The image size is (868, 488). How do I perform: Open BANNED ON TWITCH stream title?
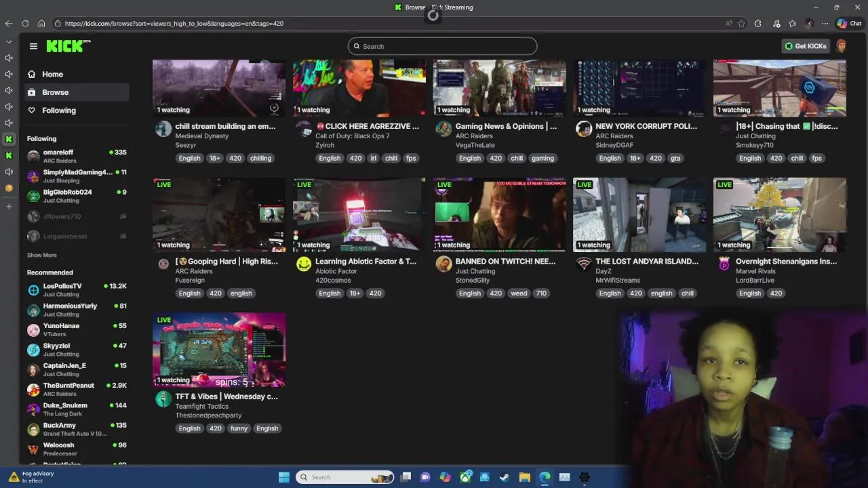tap(505, 261)
